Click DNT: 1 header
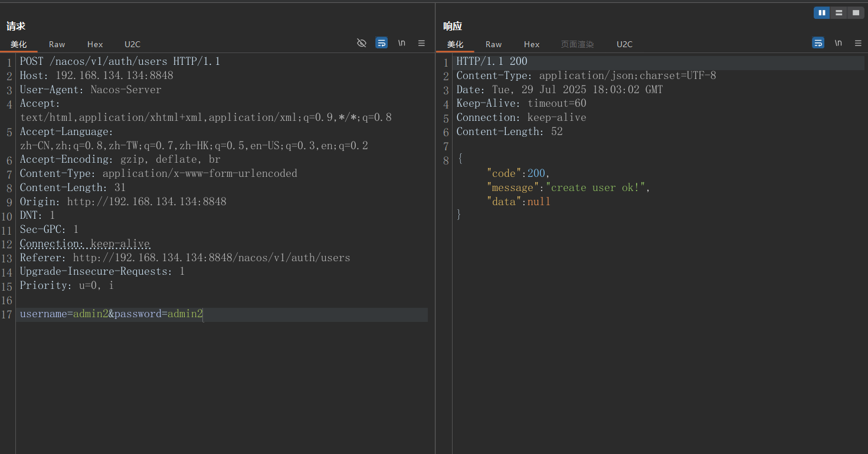Image resolution: width=868 pixels, height=454 pixels. coord(37,215)
